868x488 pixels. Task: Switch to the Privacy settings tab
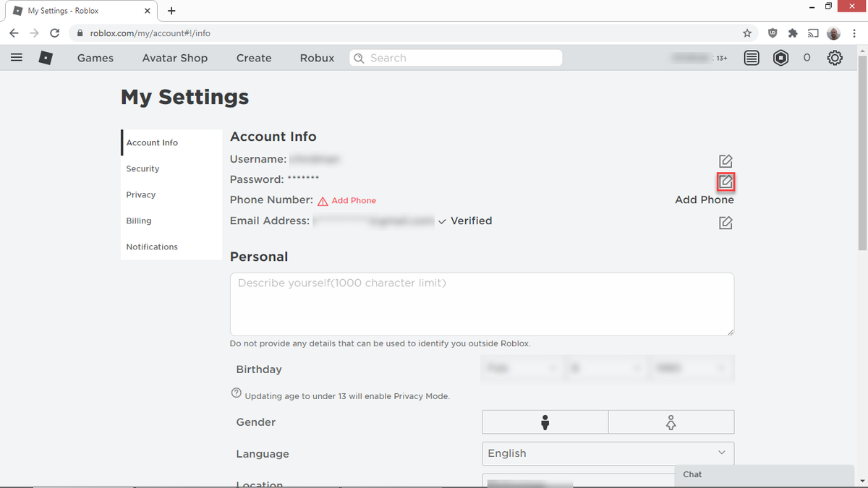coord(171,194)
